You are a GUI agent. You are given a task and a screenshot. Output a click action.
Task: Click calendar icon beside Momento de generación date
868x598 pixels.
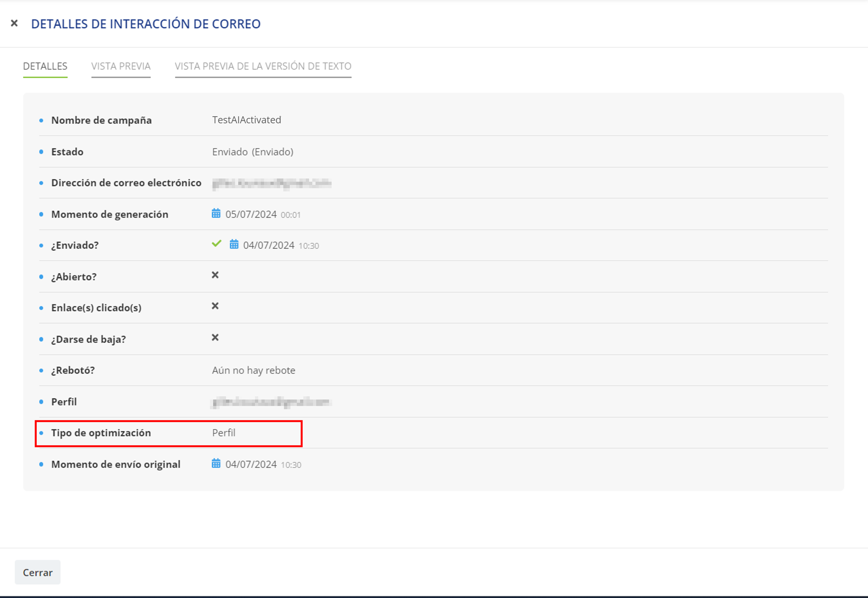(216, 214)
